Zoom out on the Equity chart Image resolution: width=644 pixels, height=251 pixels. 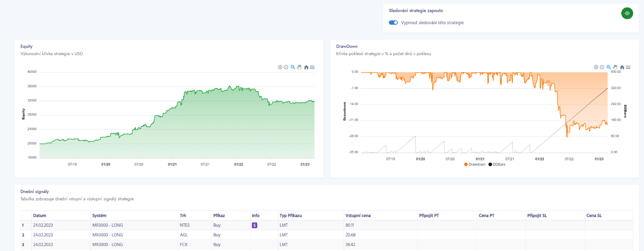(286, 67)
